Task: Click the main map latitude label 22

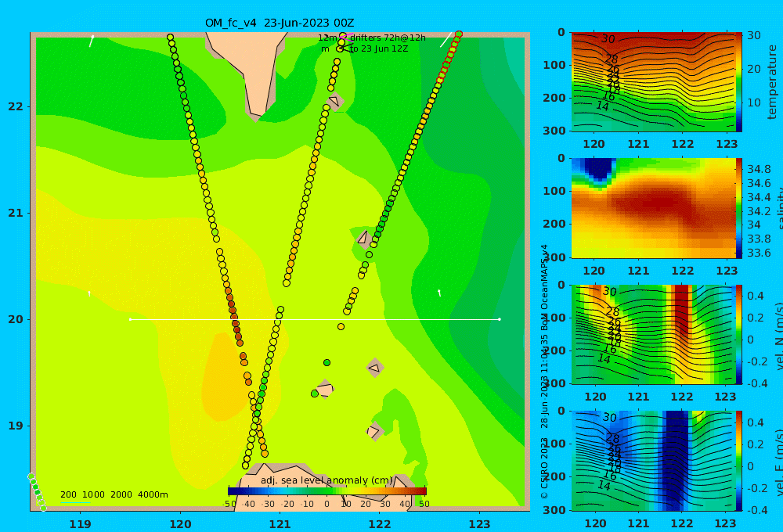Action: (x=16, y=106)
